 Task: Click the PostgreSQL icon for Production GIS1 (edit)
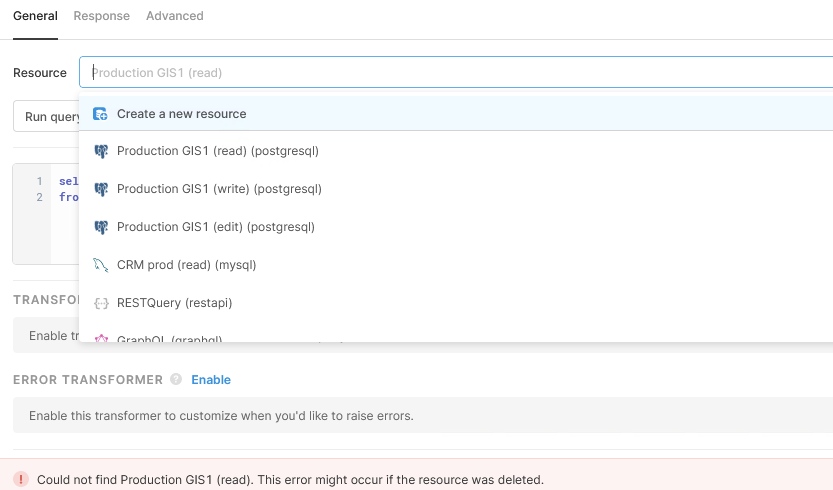(x=100, y=227)
